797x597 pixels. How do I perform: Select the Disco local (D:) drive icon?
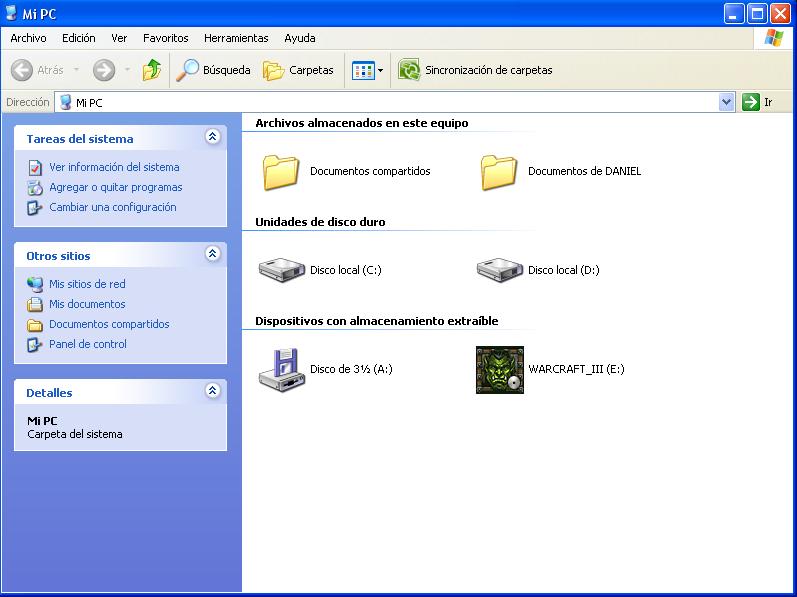(500, 270)
